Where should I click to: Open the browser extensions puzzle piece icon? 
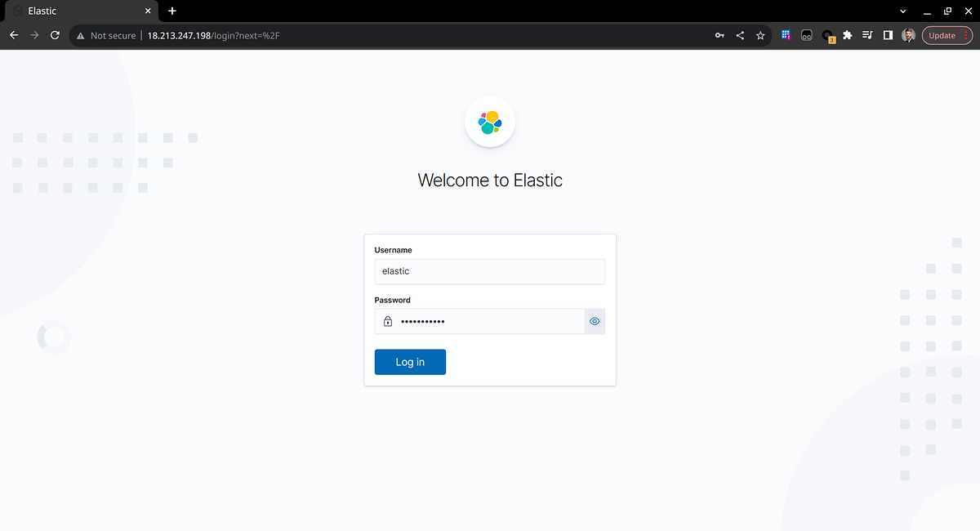pos(847,35)
